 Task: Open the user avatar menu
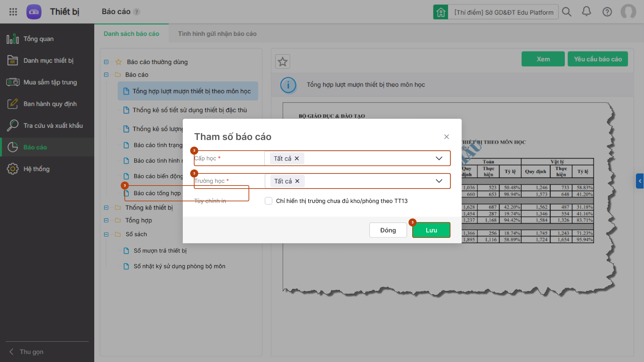click(x=628, y=12)
